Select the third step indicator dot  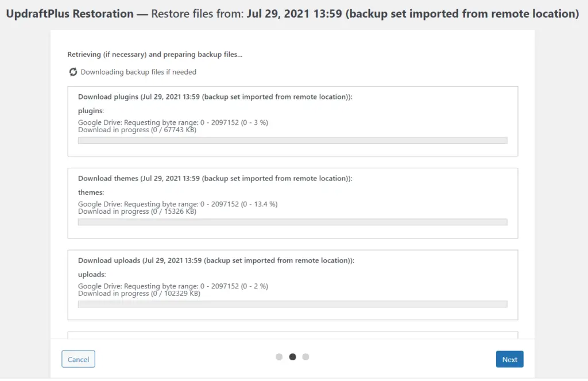[305, 357]
